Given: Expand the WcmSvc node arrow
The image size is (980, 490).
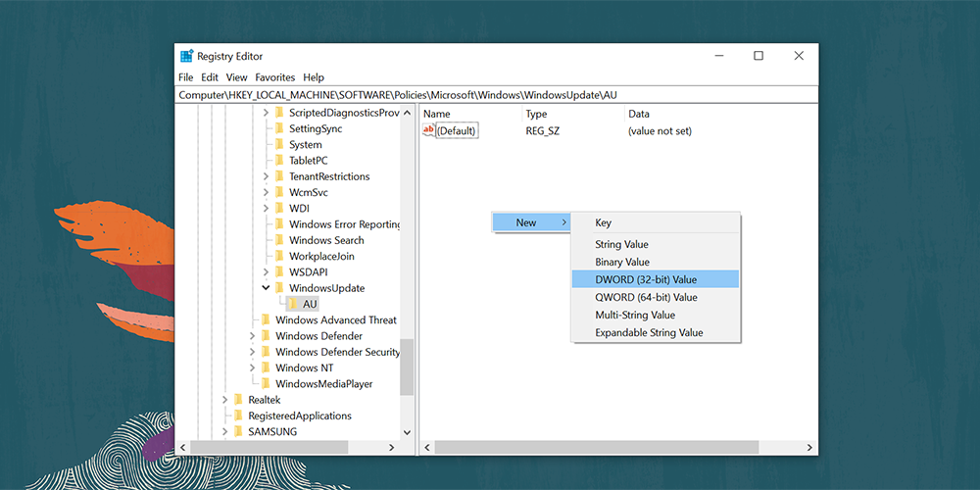Looking at the screenshot, I should click(x=266, y=192).
